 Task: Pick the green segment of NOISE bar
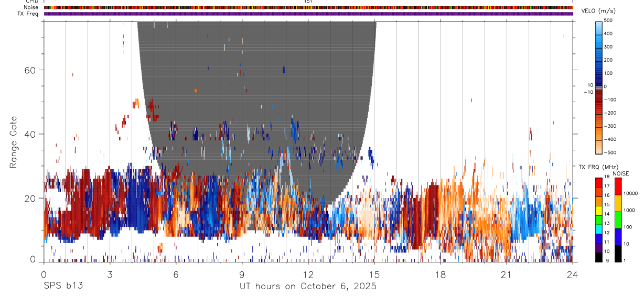(618, 219)
